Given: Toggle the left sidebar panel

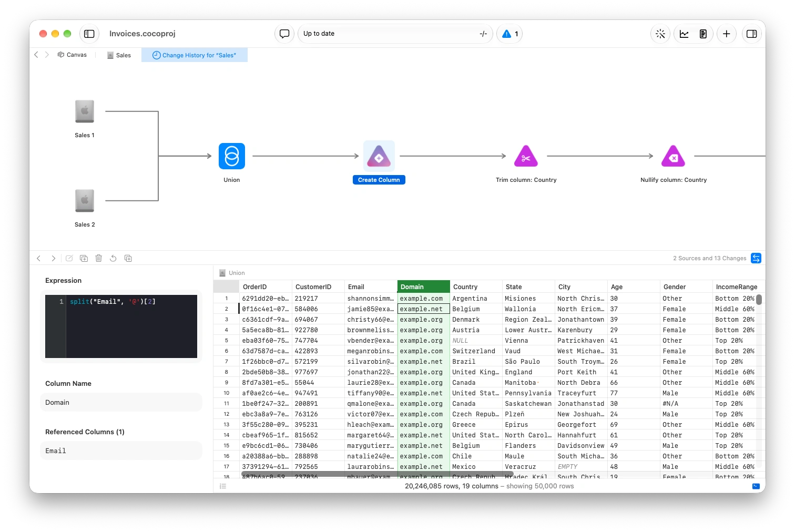Looking at the screenshot, I should click(x=89, y=34).
